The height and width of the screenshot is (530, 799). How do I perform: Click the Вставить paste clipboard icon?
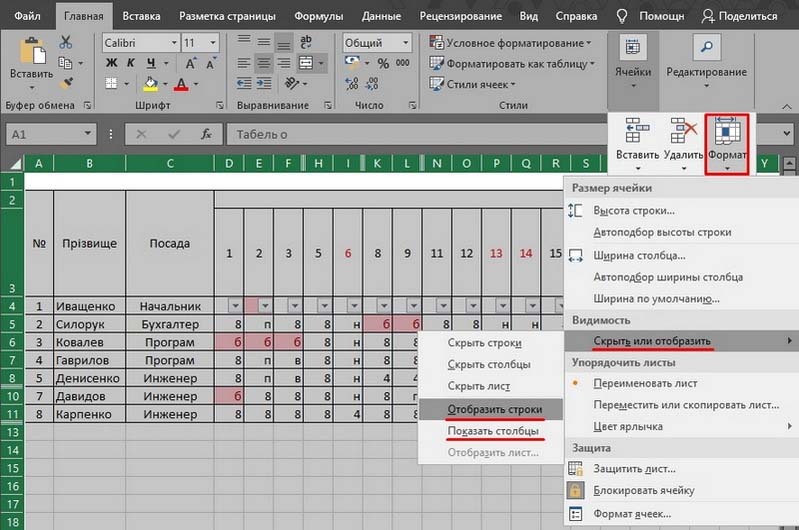(x=32, y=54)
